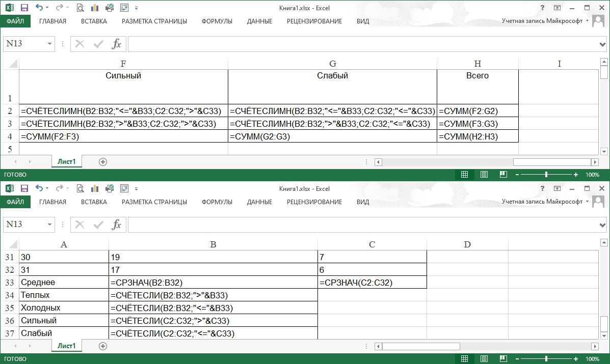Screen dimensions: 610x364
Task: Click the Excel app icon in the upper window title bar
Action: pos(10,8)
